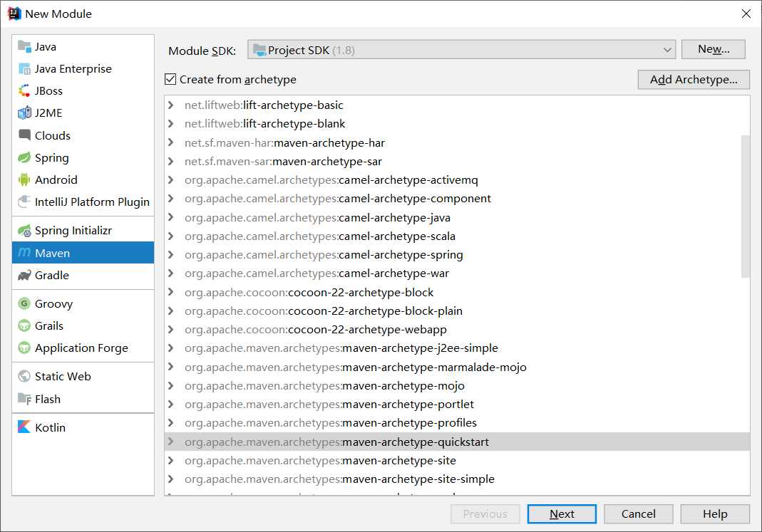Click Add Archetype... button
Viewport: 762px width, 532px height.
(694, 79)
